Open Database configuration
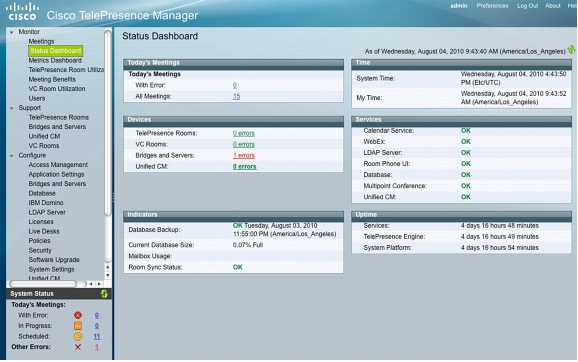Viewport: 578px width, 362px height. (42, 194)
